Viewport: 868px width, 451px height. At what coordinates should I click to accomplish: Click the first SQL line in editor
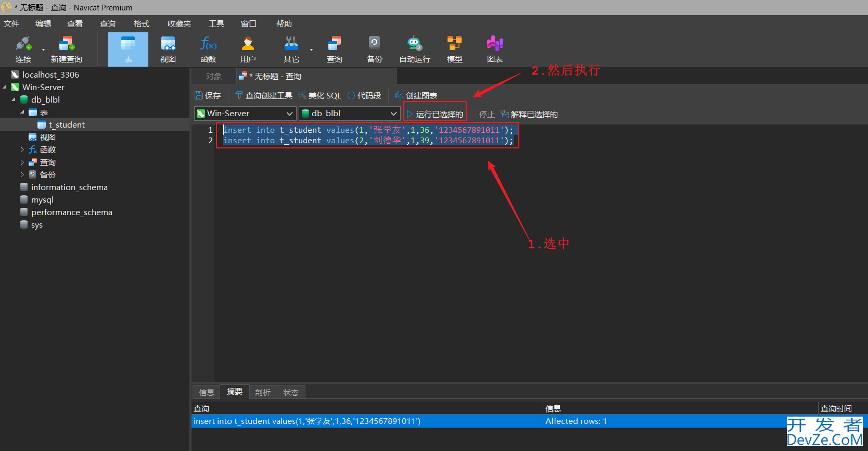[368, 130]
